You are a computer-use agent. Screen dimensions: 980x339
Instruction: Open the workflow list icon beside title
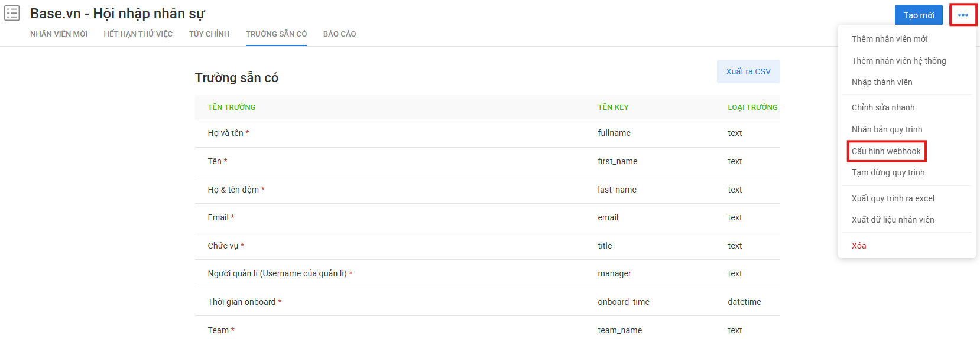[12, 13]
